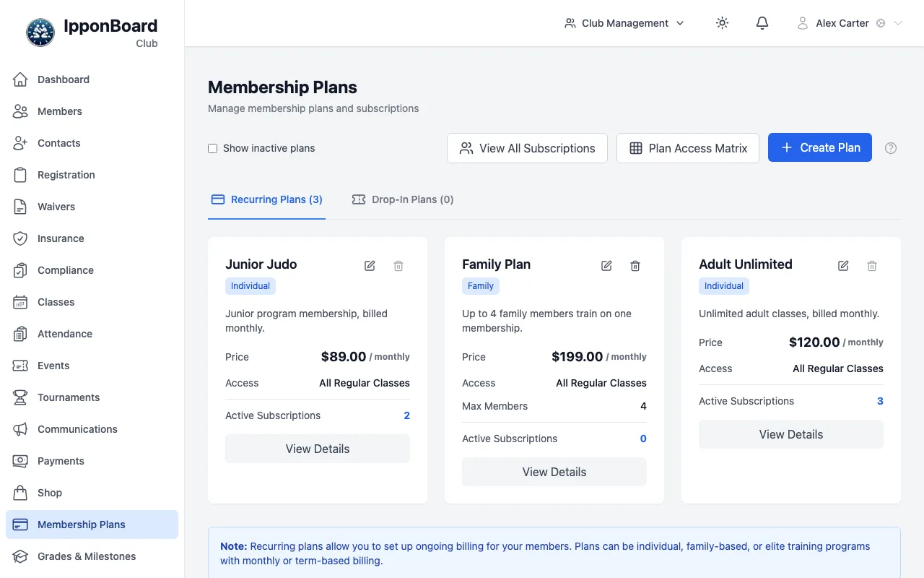Click the Create Plan button
Image resolution: width=924 pixels, height=578 pixels.
click(x=820, y=147)
